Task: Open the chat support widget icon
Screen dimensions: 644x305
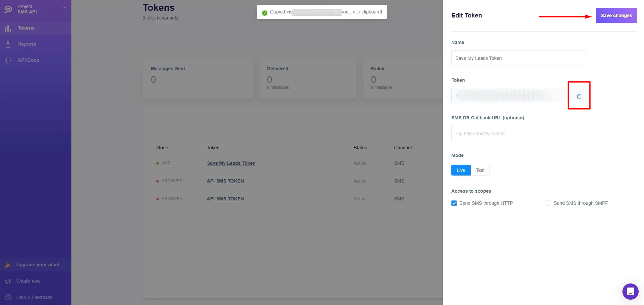Action: tap(630, 291)
